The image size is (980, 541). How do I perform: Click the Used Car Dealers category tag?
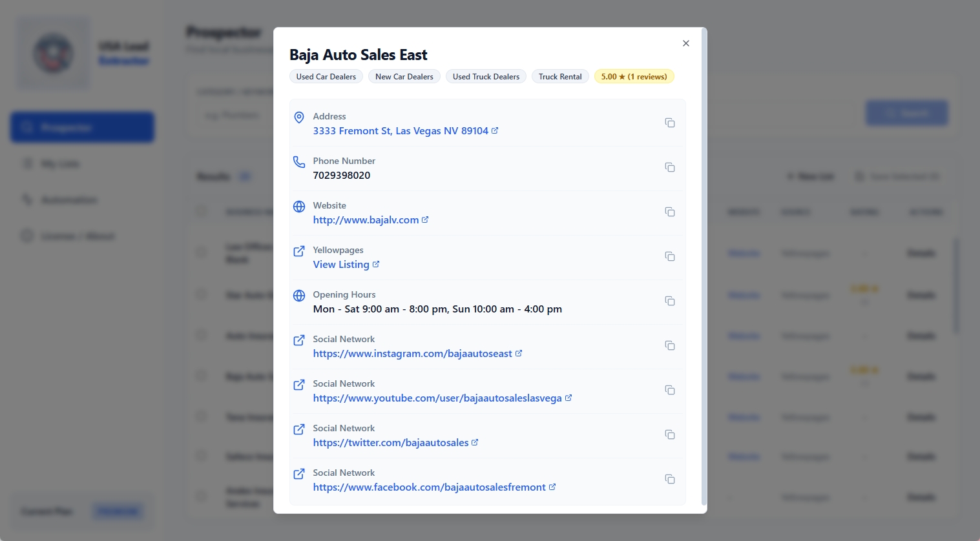(x=326, y=76)
